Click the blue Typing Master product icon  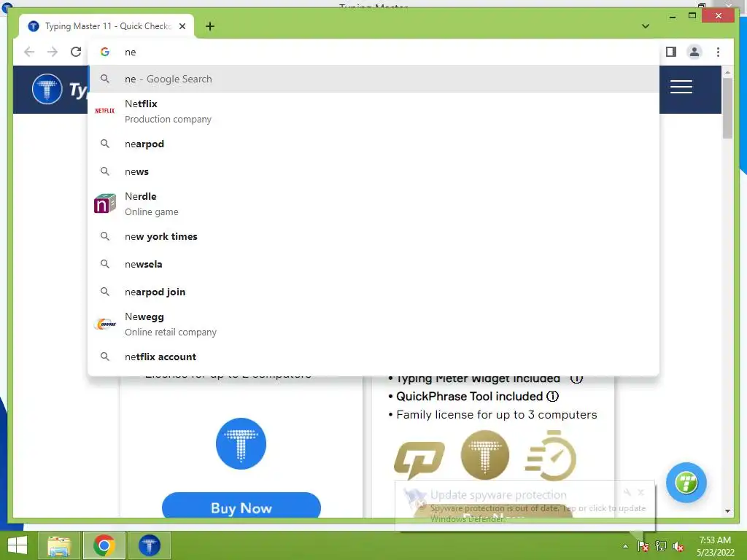241,444
